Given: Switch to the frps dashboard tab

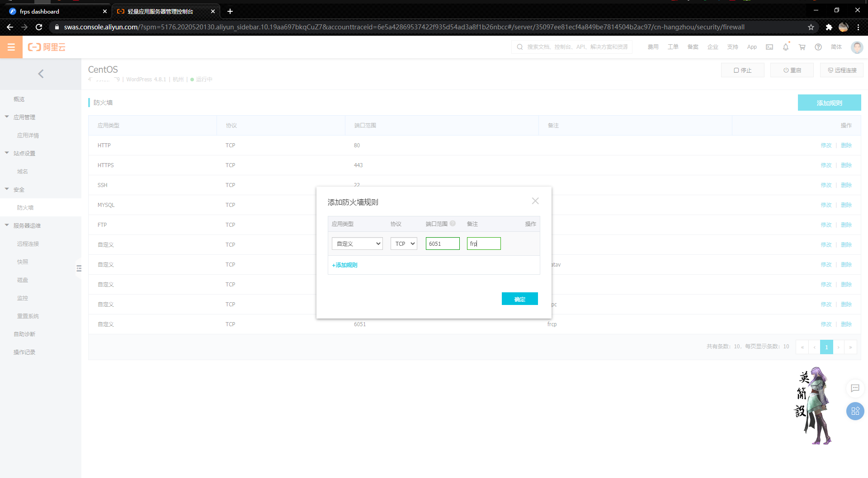Looking at the screenshot, I should 54,11.
